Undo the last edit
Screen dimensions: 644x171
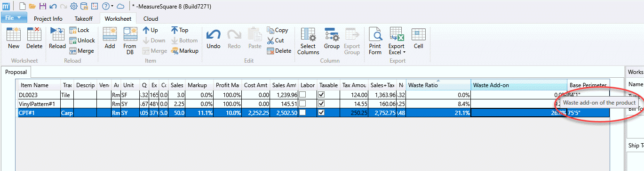point(214,39)
